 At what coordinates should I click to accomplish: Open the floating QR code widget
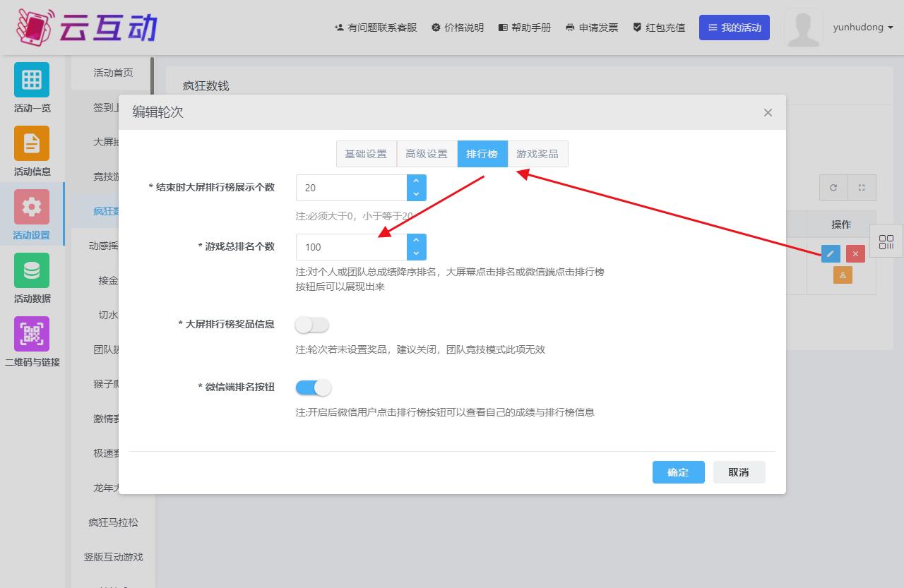[886, 242]
